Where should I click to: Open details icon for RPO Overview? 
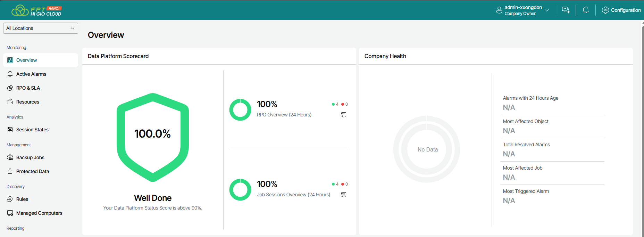tap(343, 115)
